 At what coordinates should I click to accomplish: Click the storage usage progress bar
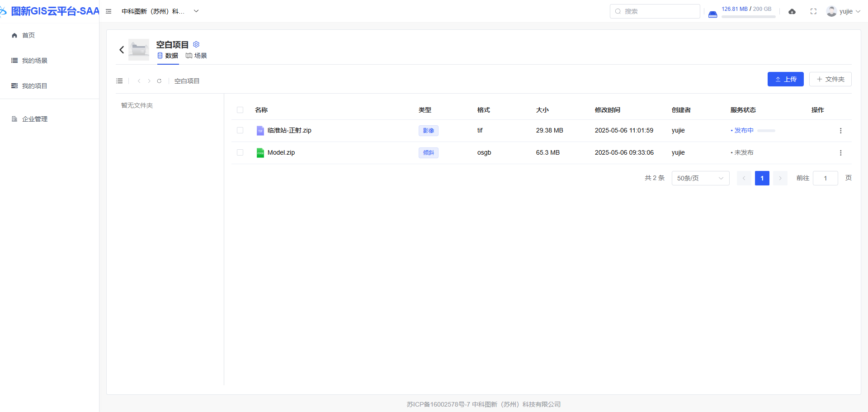748,17
